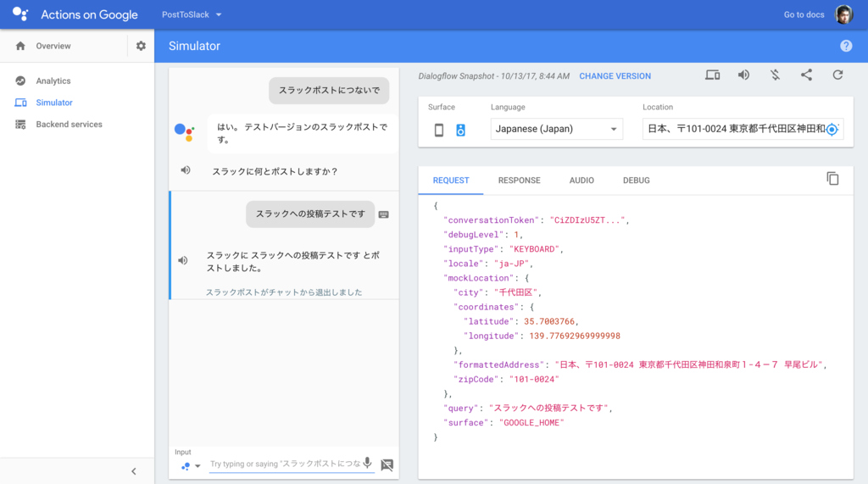Click the keyboard icon beside スラックへの投稿テストです
868x484 pixels.
click(x=384, y=214)
